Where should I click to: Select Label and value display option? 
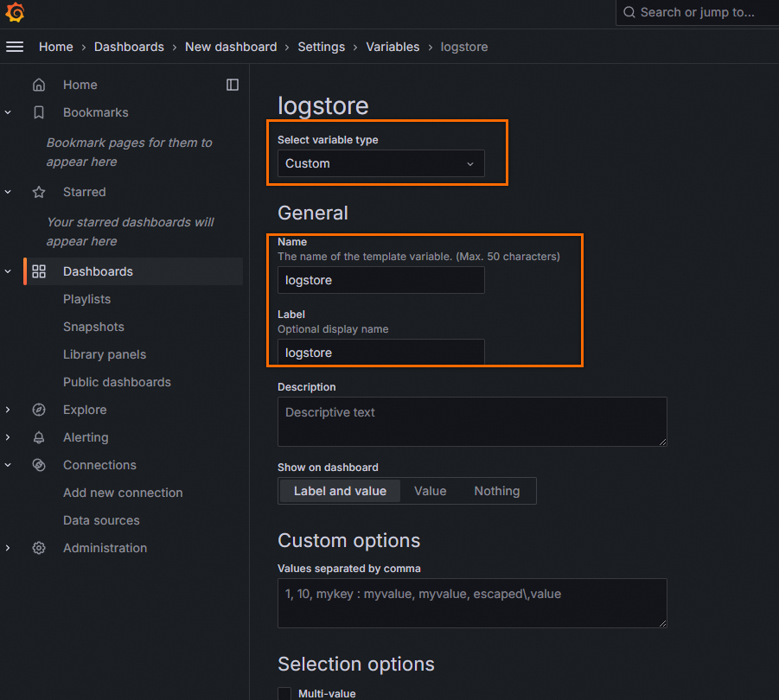point(340,491)
